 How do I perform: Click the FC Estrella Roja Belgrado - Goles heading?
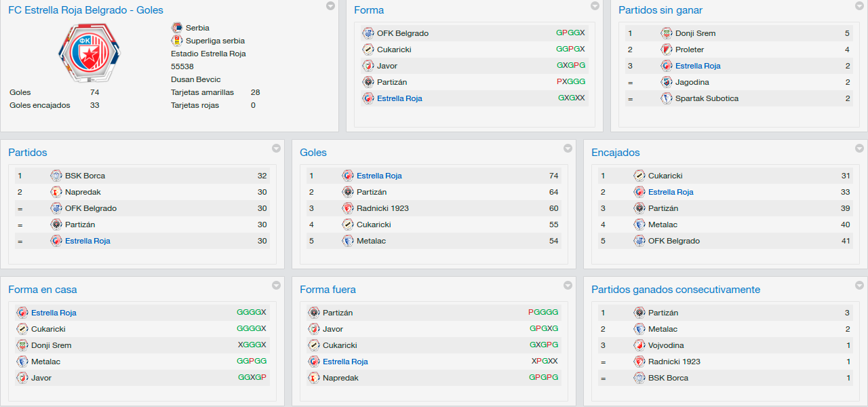[x=85, y=10]
